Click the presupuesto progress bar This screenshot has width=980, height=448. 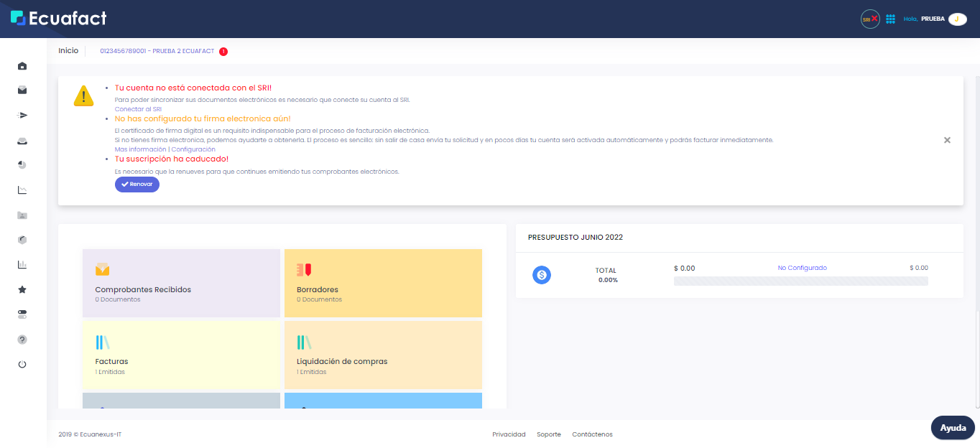click(800, 280)
